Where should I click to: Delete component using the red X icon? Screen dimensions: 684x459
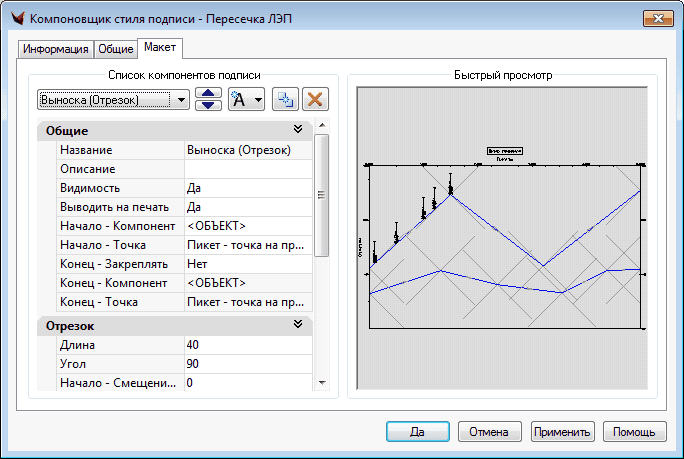pos(315,99)
